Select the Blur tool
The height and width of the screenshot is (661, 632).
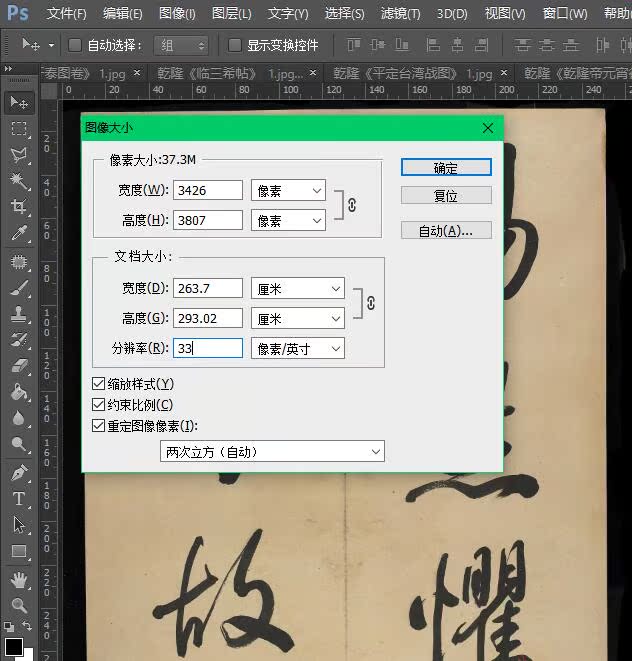click(19, 418)
